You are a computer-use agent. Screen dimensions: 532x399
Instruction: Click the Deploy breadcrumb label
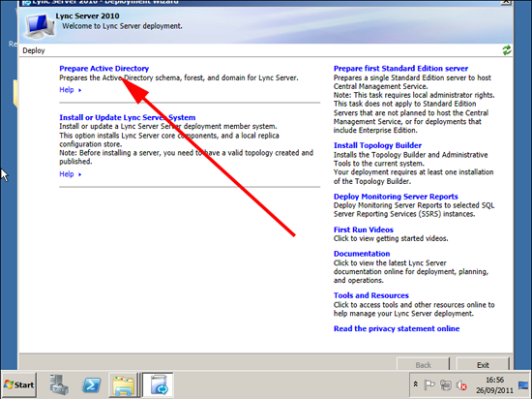point(34,50)
